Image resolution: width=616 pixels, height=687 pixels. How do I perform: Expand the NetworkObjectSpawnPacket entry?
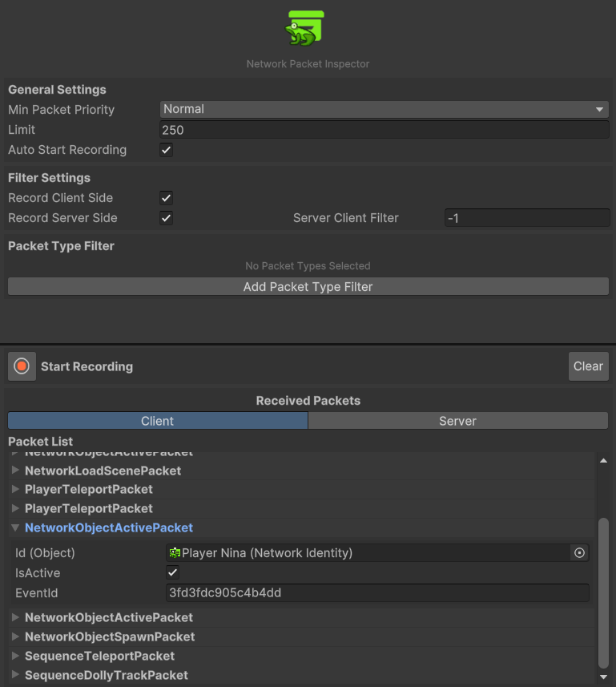point(15,636)
